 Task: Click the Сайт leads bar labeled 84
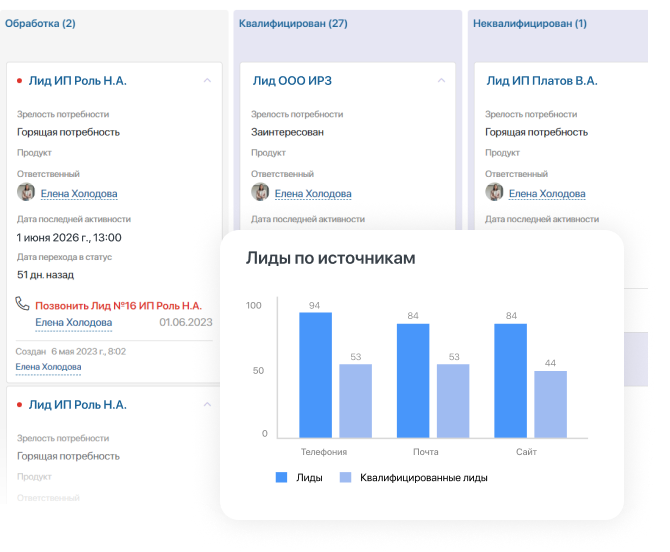511,381
